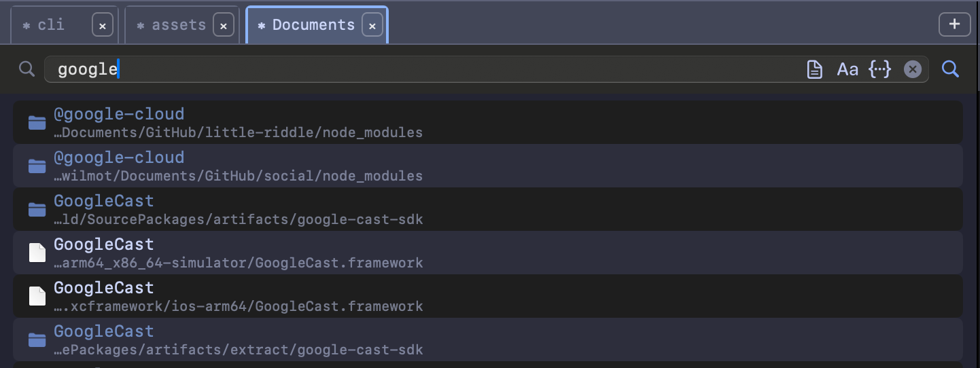
Task: Open GoogleCast folder in extract/google-cast-sdk
Action: (x=488, y=339)
